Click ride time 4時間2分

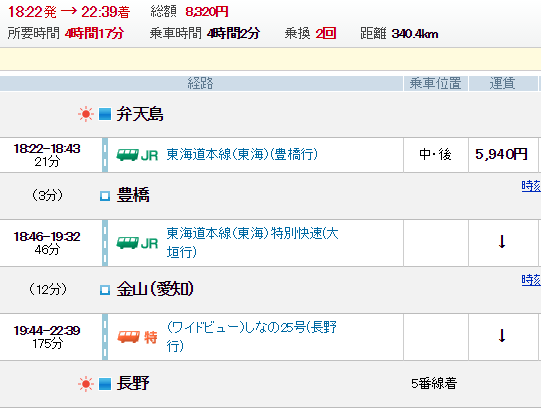click(x=233, y=33)
